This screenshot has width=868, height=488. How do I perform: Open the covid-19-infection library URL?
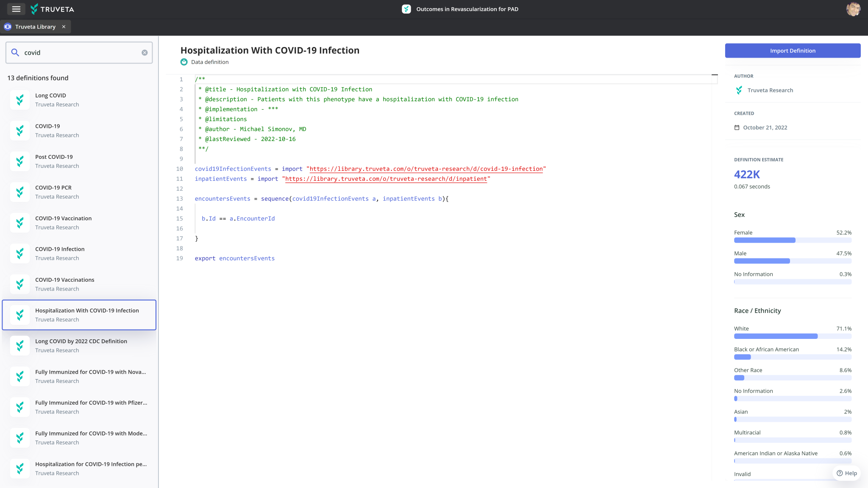point(426,169)
